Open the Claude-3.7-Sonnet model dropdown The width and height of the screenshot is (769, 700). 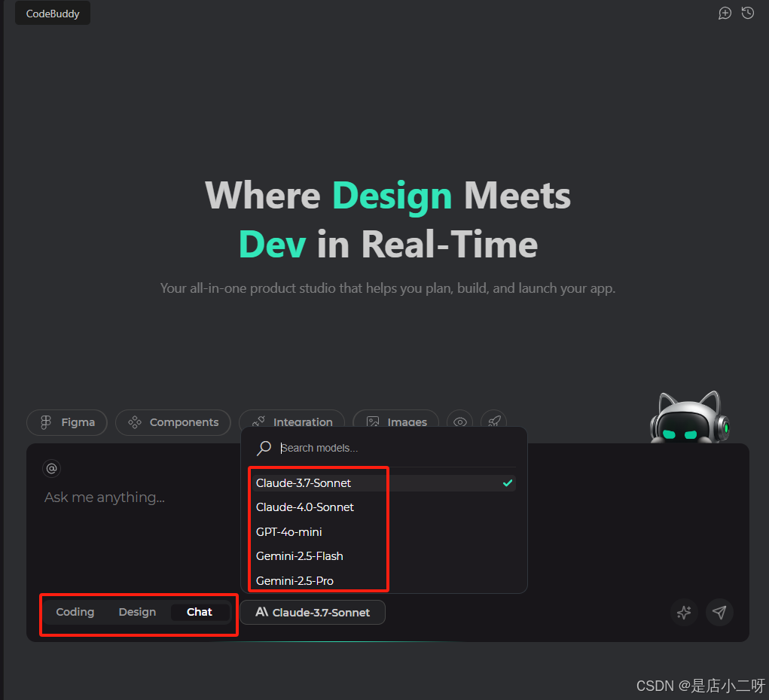[313, 612]
